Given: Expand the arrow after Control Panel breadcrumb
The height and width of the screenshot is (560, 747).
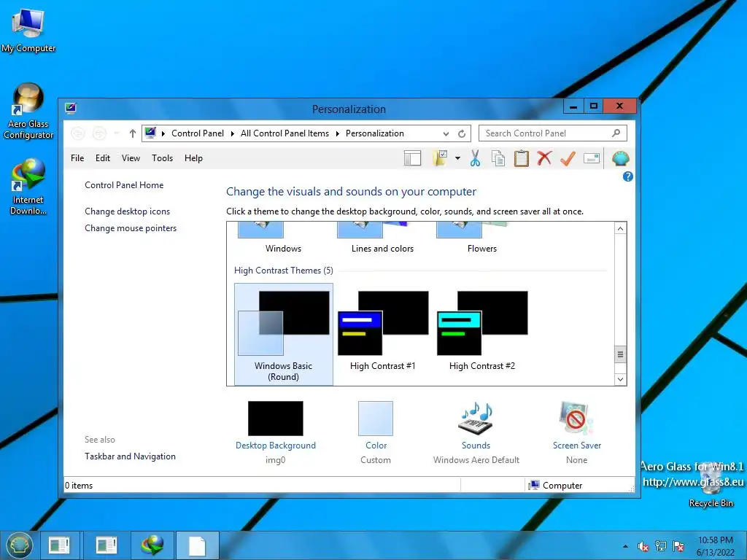Looking at the screenshot, I should (232, 134).
